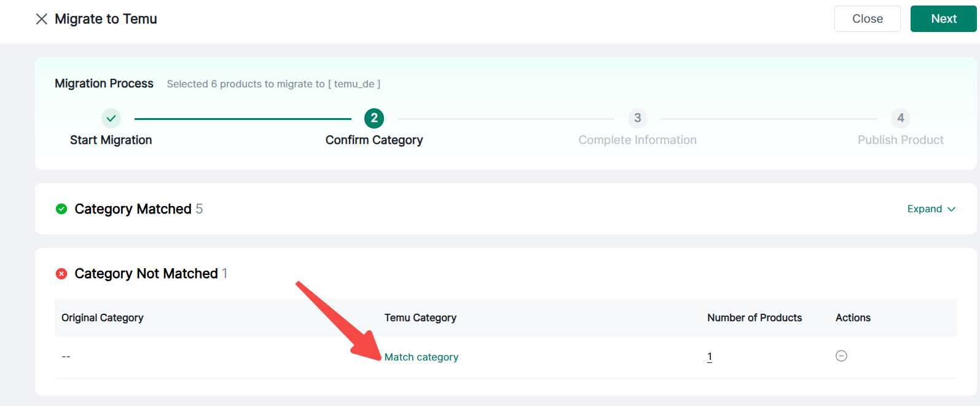
Task: Click the number of products link 1
Action: 710,357
